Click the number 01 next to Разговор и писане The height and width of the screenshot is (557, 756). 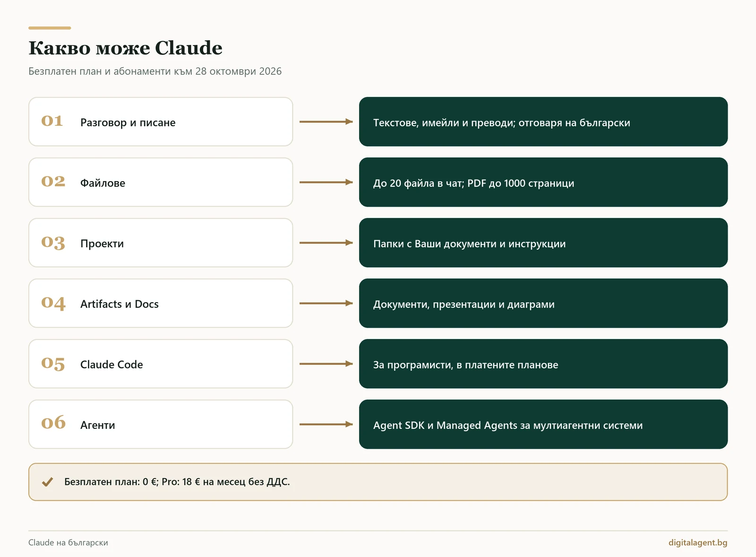click(52, 121)
